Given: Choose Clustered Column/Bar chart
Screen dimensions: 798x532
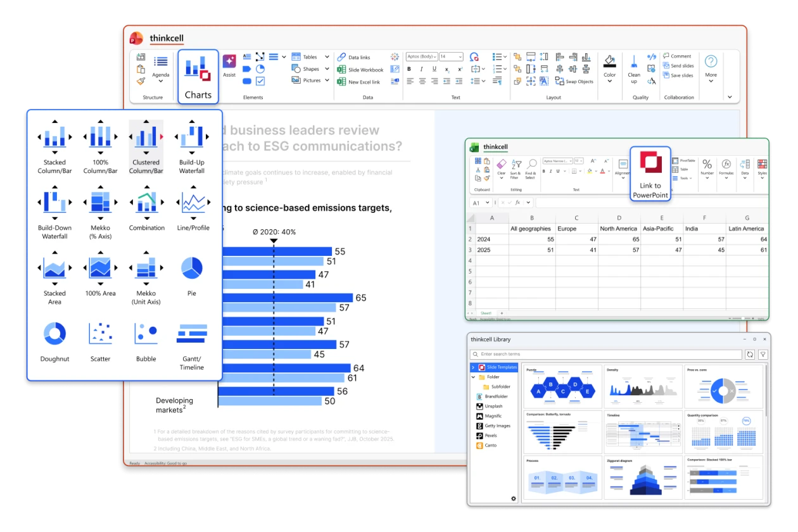Looking at the screenshot, I should tap(146, 148).
